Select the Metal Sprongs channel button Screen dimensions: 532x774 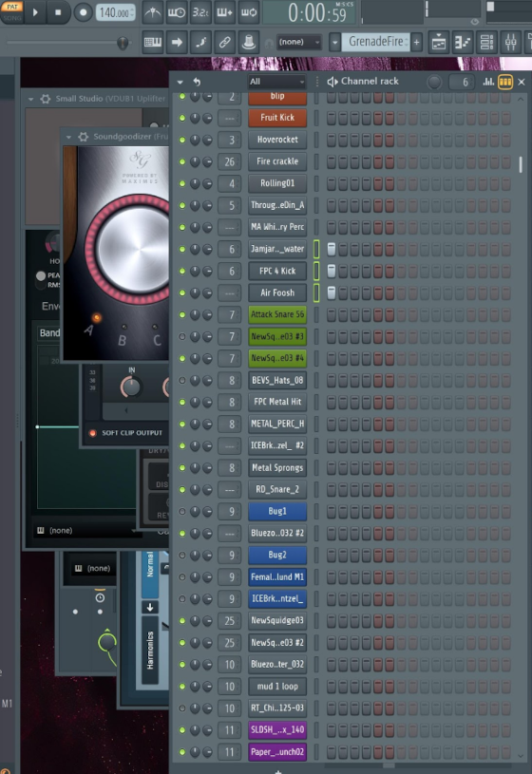pyautogui.click(x=277, y=467)
